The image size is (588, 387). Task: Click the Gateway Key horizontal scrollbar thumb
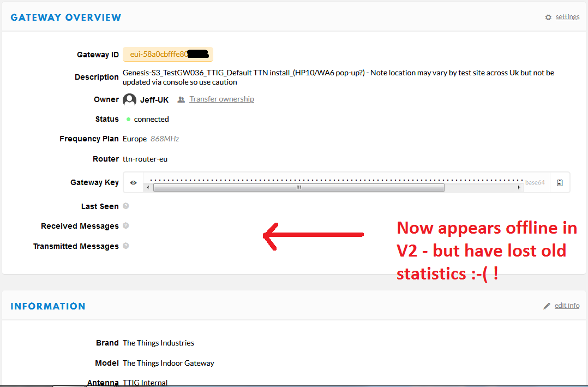click(298, 187)
